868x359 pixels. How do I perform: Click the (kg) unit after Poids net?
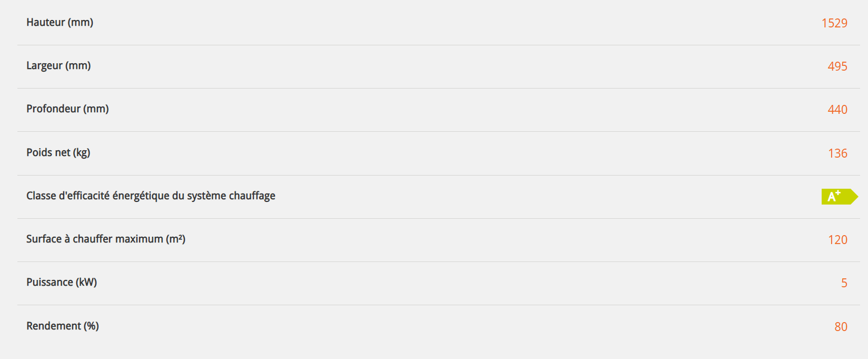(82, 153)
